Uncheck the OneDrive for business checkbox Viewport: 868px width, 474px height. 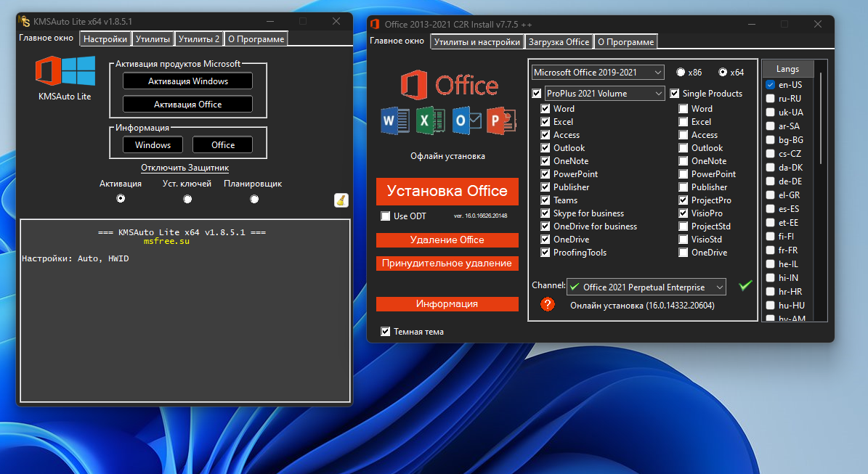(x=545, y=226)
